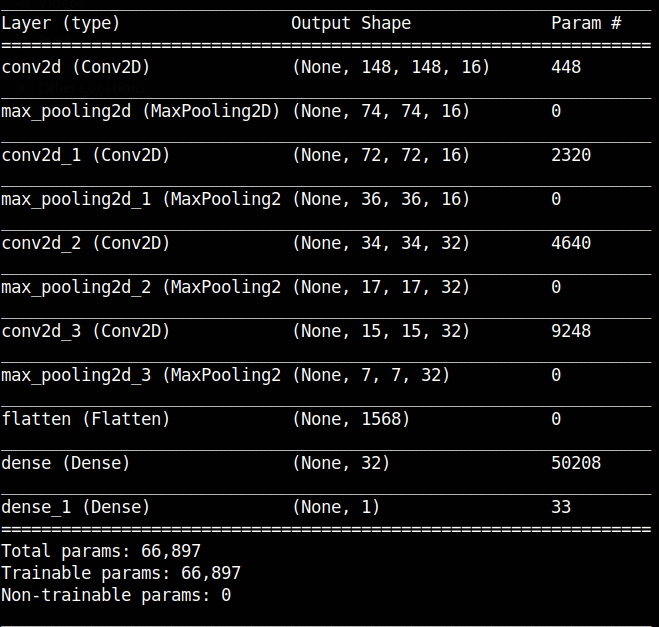Click the conv2d (Conv2D) layer name
Image resolution: width=659 pixels, height=627 pixels.
(x=76, y=67)
